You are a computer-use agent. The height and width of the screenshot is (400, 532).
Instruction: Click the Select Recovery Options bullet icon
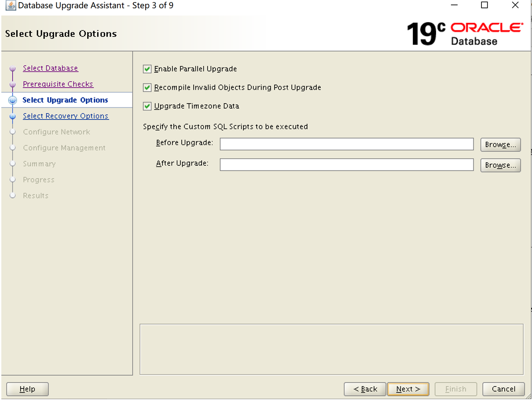click(13, 116)
